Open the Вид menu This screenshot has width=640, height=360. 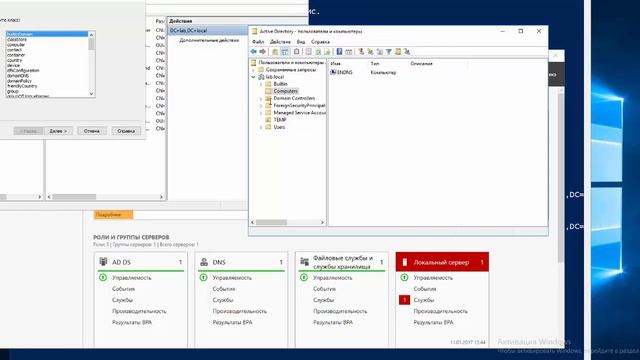coord(301,42)
